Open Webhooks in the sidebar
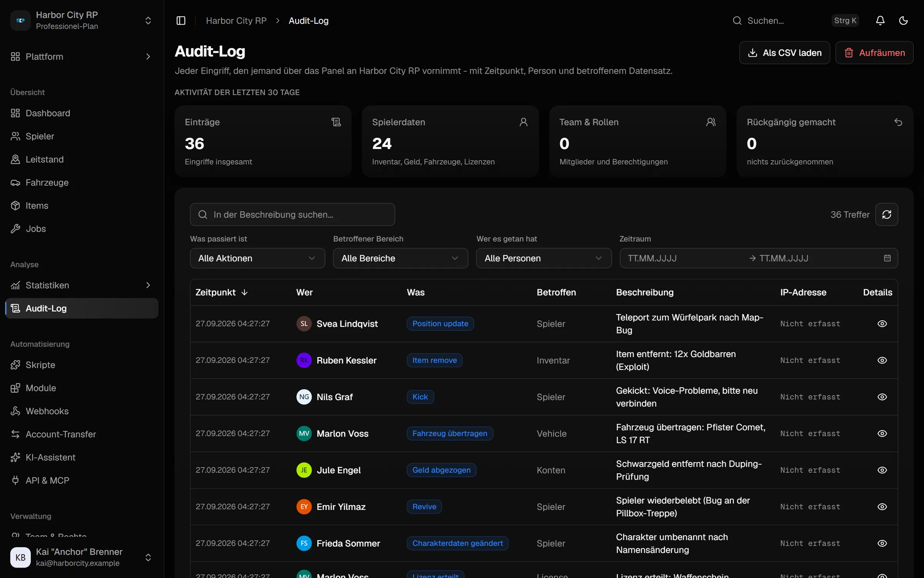 click(x=82, y=411)
